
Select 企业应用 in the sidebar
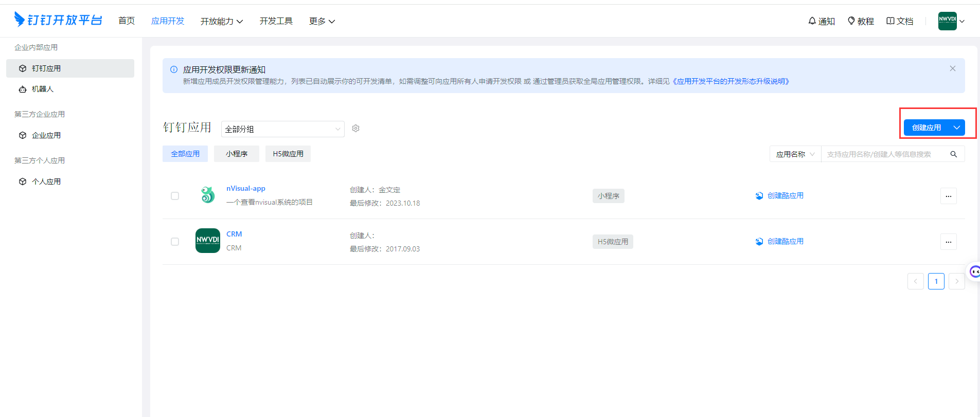point(46,135)
